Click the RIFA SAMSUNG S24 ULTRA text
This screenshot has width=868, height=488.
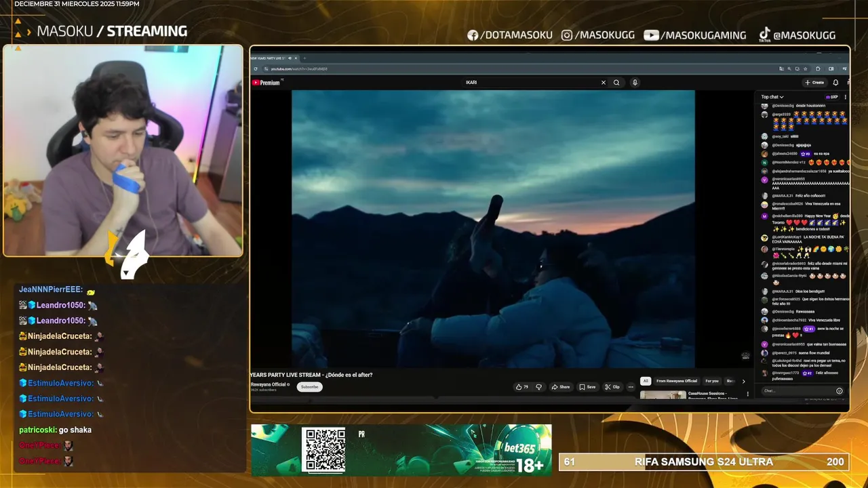704,462
